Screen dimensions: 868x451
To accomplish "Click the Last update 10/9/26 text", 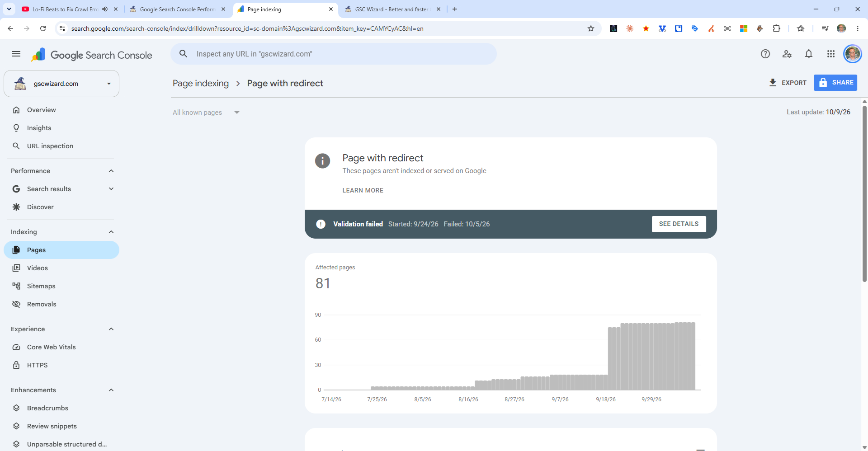I will click(818, 112).
